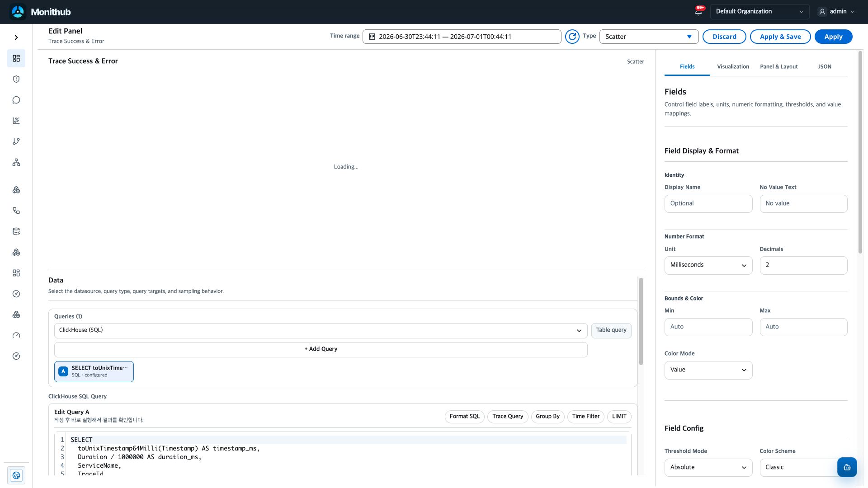This screenshot has width=868, height=488.
Task: Click the floating assistant robot icon
Action: [x=847, y=467]
